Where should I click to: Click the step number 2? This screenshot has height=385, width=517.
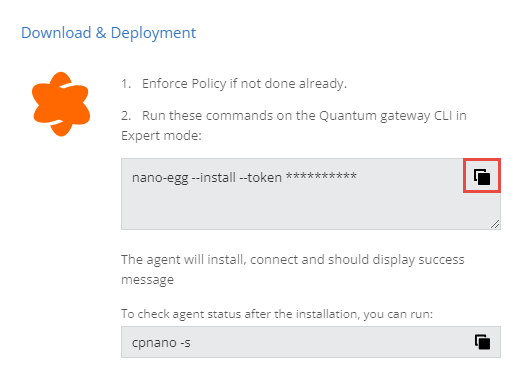pyautogui.click(x=126, y=116)
